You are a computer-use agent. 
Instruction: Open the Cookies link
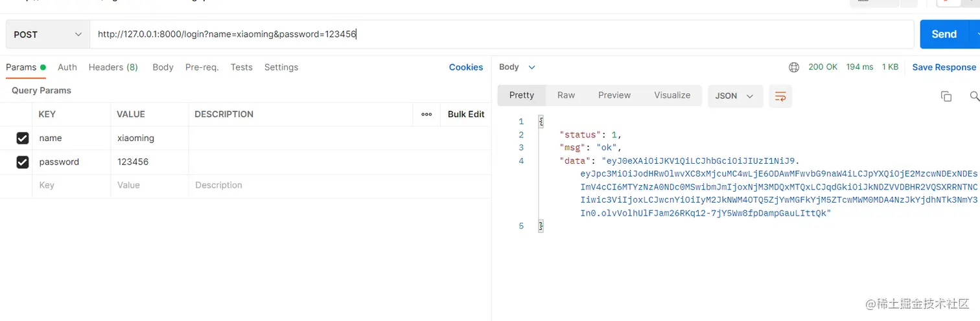coord(465,67)
